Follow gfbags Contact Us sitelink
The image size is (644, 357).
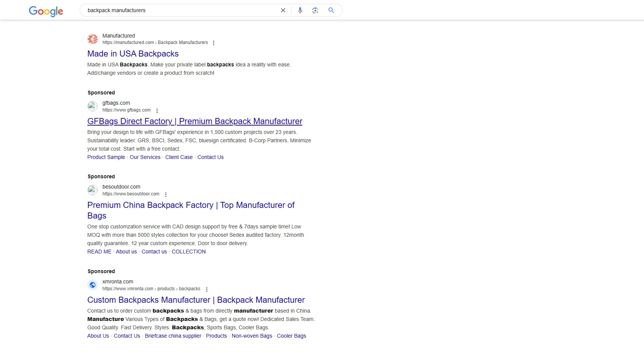pyautogui.click(x=211, y=157)
